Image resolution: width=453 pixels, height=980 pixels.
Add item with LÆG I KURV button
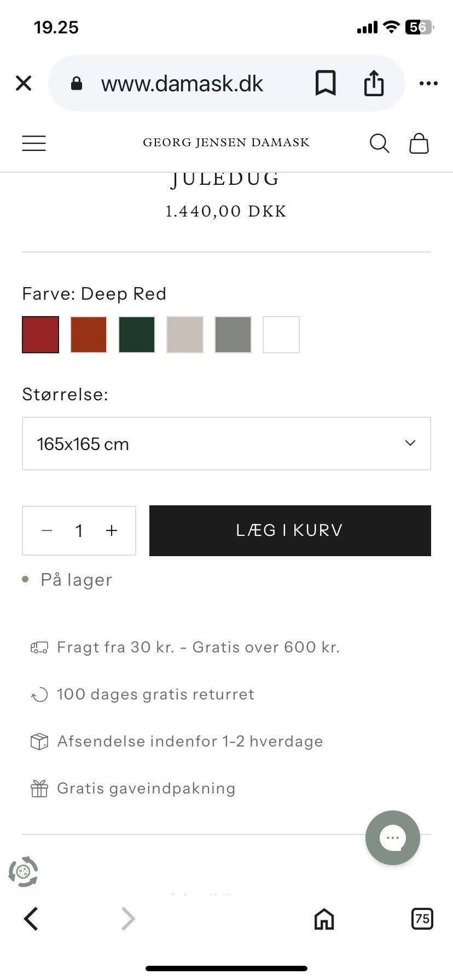pyautogui.click(x=290, y=530)
